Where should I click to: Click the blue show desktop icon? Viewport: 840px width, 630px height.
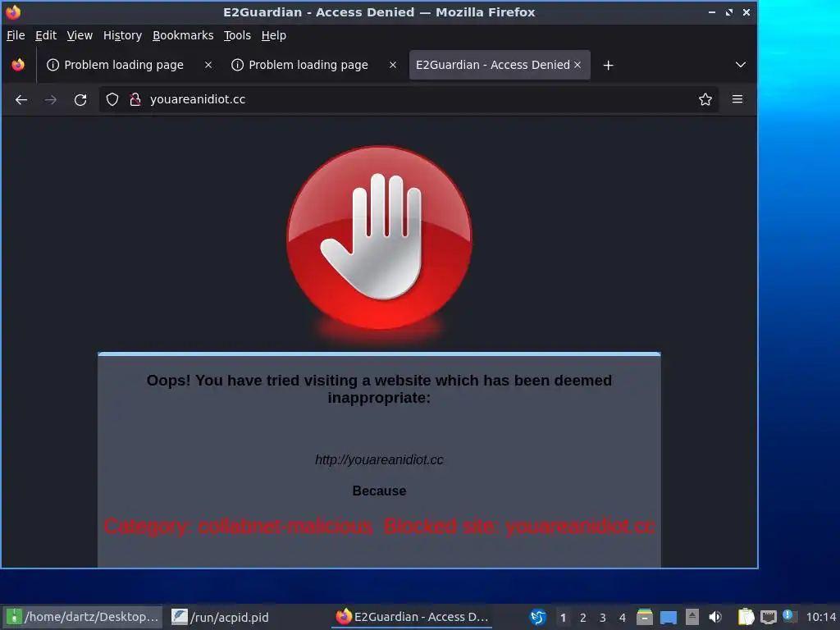(669, 618)
